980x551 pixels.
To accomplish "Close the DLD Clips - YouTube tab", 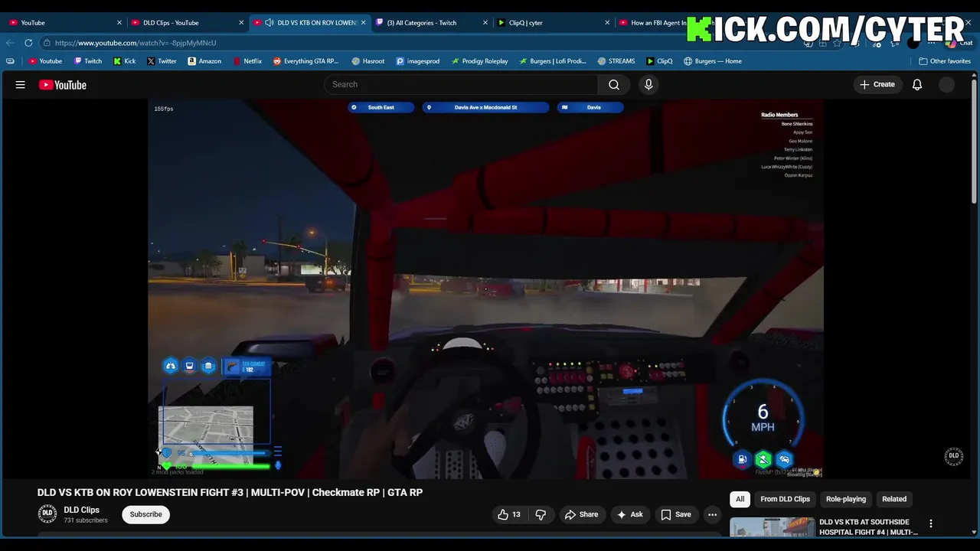I will [241, 23].
